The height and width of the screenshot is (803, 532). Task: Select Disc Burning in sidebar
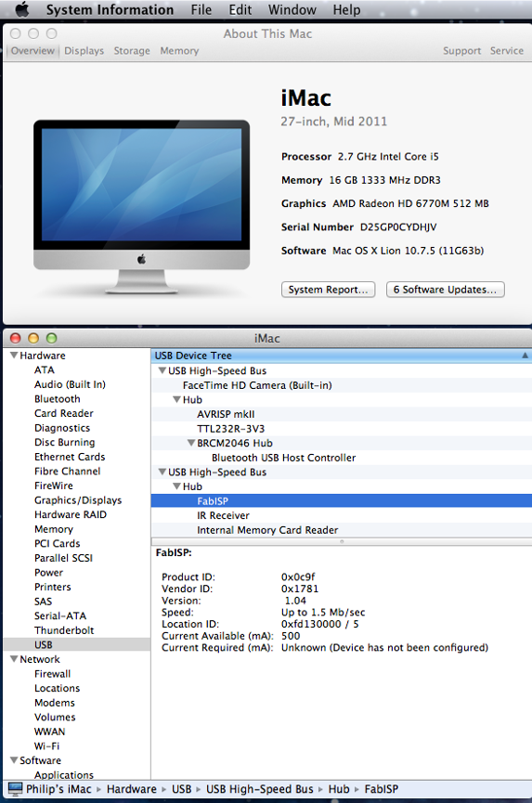click(64, 442)
